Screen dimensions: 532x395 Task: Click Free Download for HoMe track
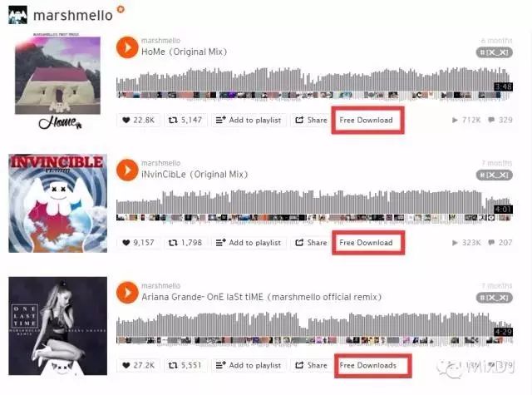coord(366,120)
